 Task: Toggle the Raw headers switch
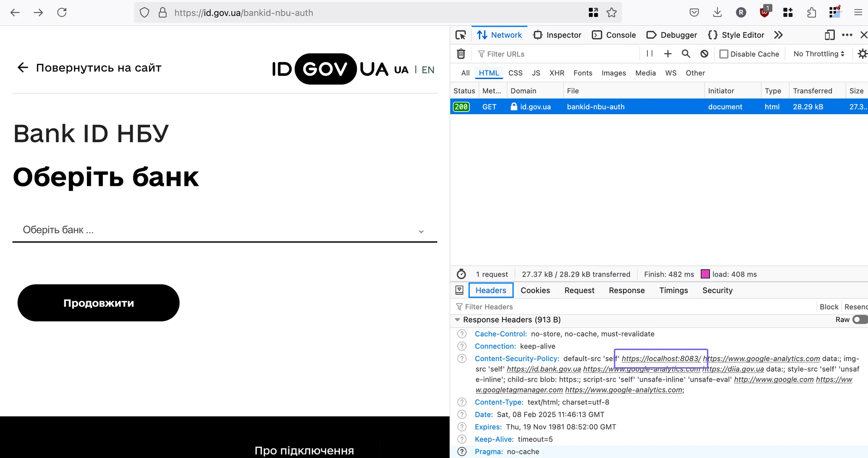(x=859, y=320)
